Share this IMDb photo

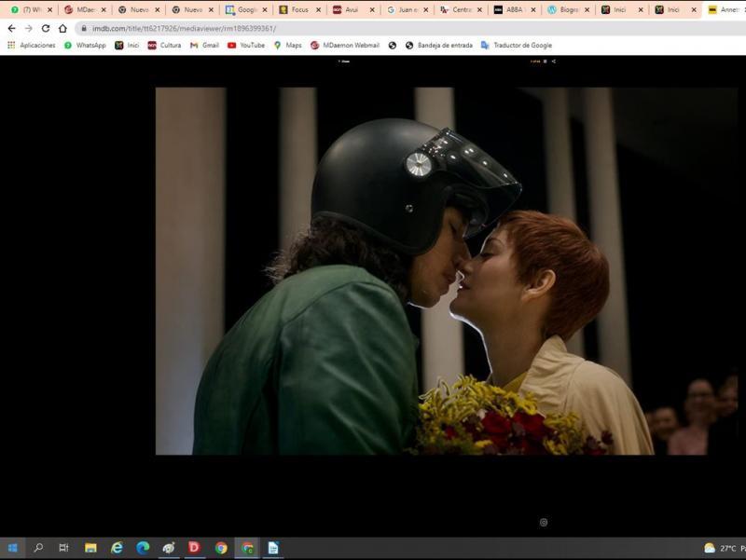(x=554, y=61)
